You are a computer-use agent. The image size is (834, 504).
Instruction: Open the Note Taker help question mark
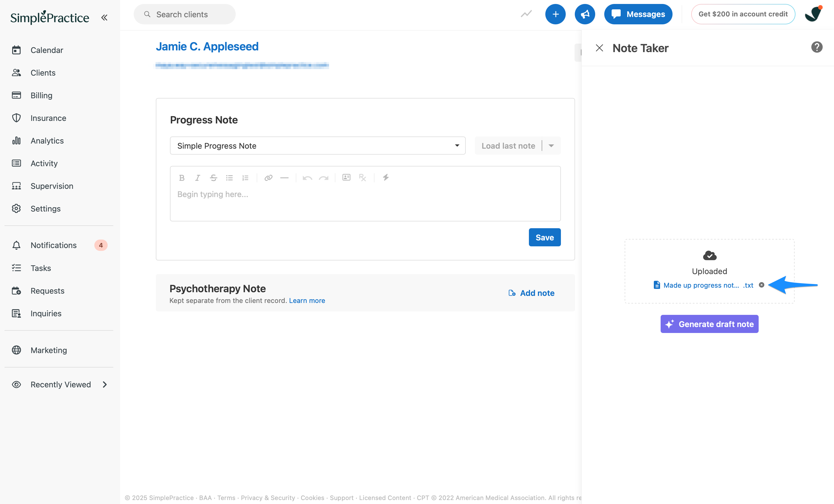(817, 47)
